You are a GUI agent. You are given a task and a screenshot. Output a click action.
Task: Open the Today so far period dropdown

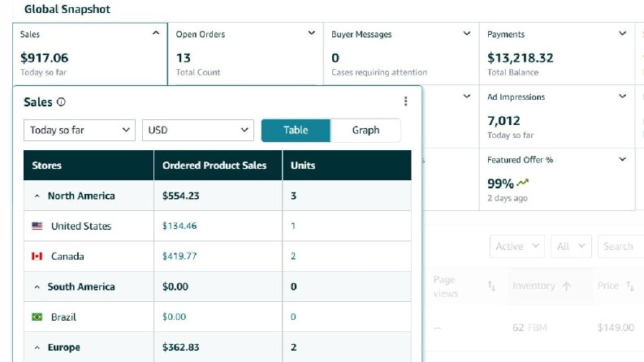(x=80, y=130)
